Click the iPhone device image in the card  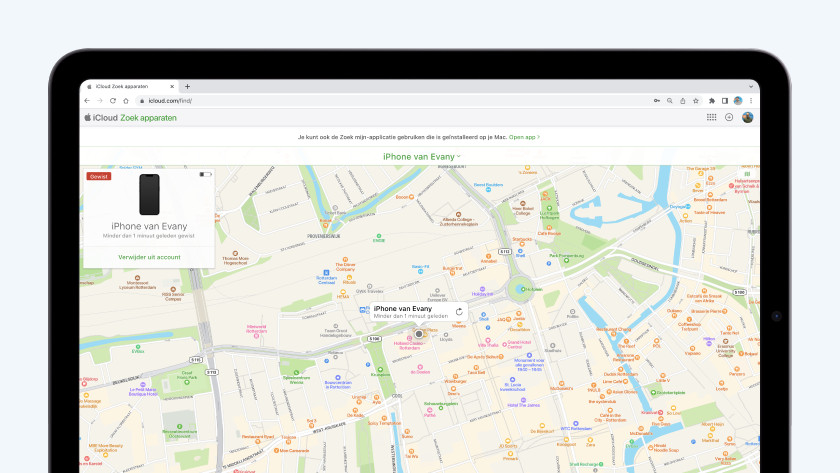[x=149, y=194]
